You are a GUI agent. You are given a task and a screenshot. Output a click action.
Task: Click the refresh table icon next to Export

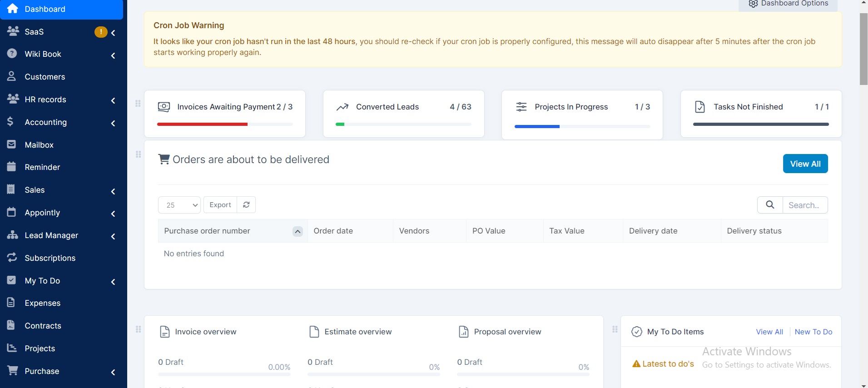246,205
